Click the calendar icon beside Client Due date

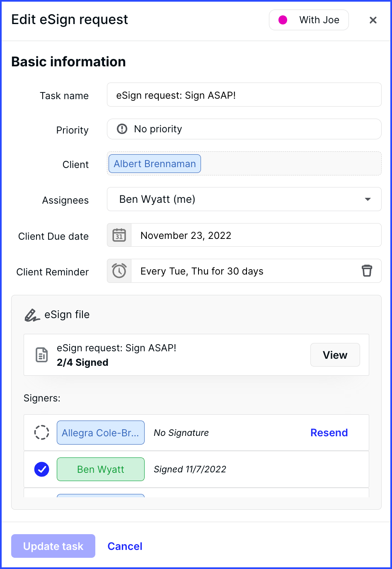tap(119, 235)
